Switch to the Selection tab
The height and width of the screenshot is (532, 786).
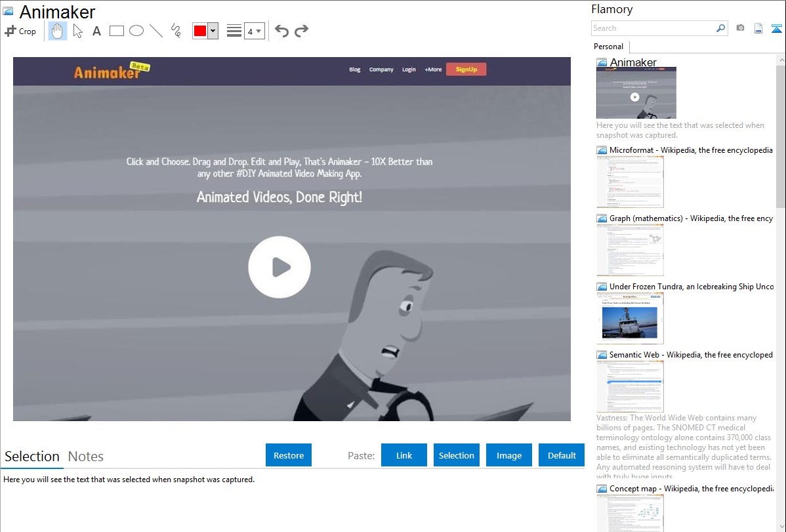(32, 457)
